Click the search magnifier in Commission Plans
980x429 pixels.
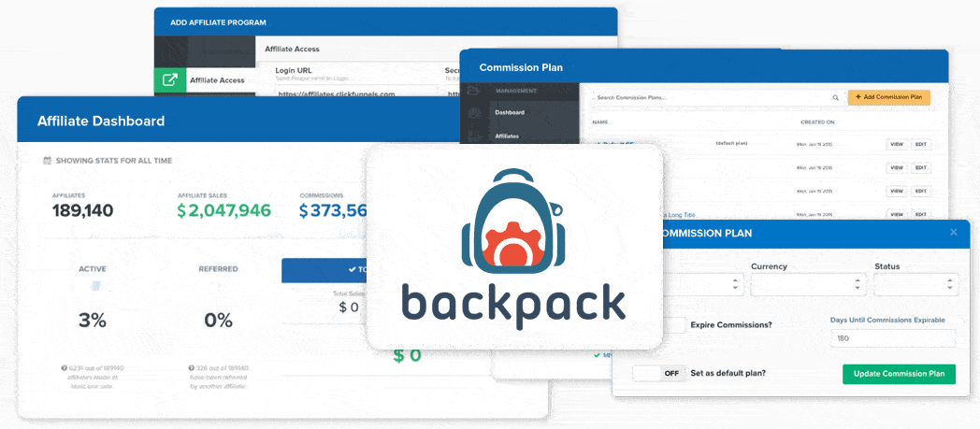pos(835,97)
